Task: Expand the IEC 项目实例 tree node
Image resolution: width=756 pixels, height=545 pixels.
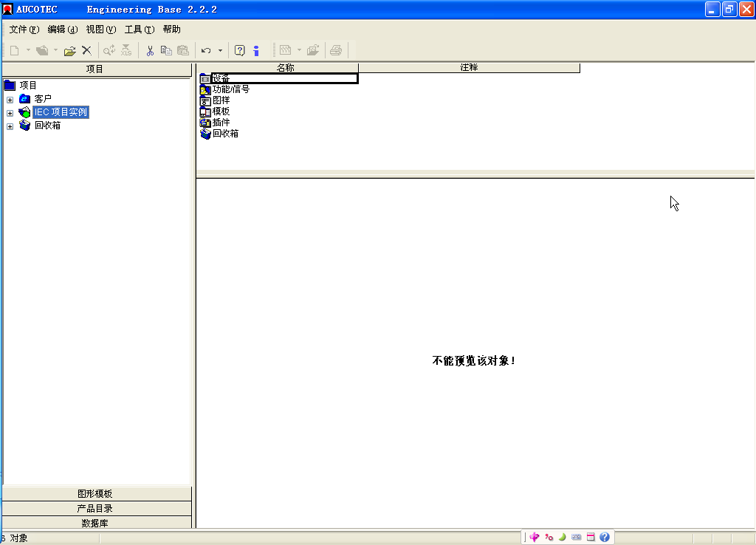Action: [x=10, y=113]
